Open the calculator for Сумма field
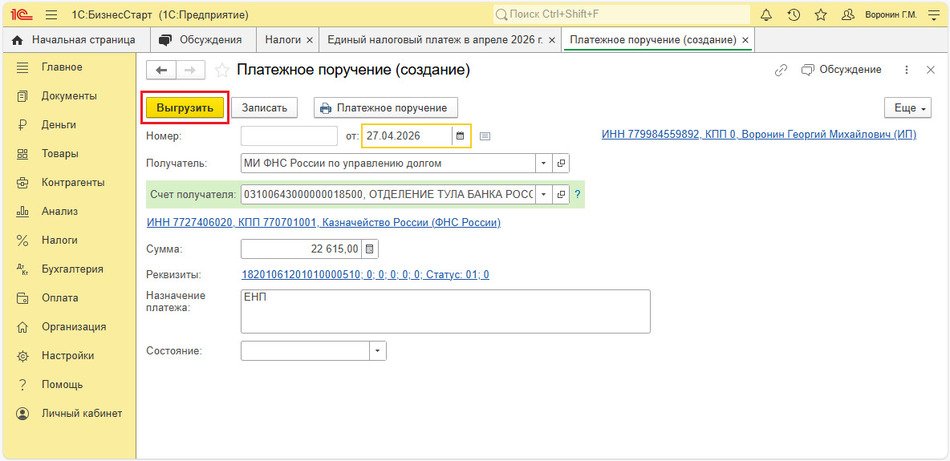The width and height of the screenshot is (950, 461). point(371,248)
